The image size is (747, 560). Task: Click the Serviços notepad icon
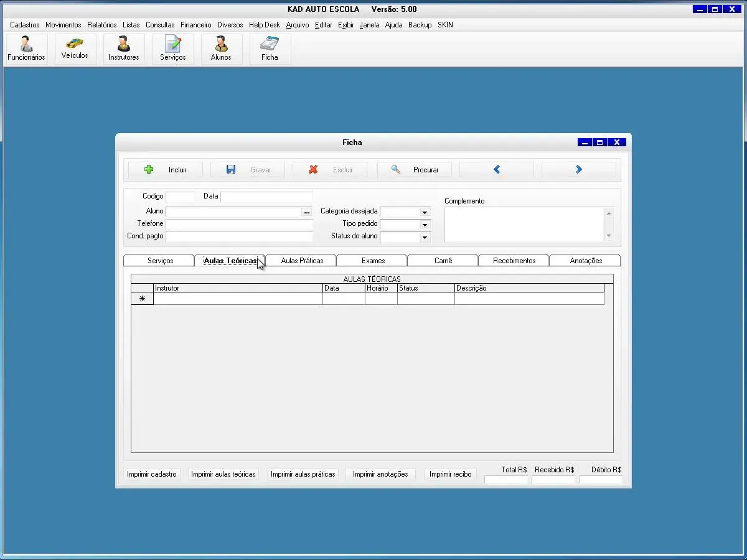(x=172, y=49)
